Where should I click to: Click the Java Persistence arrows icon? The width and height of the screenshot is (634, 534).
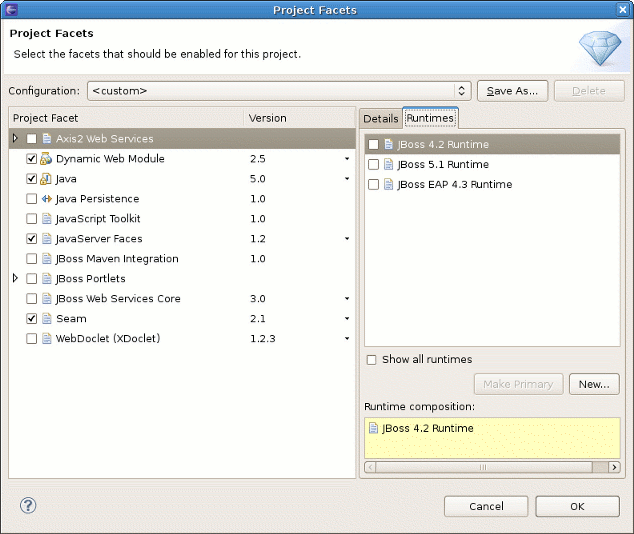pyautogui.click(x=47, y=198)
